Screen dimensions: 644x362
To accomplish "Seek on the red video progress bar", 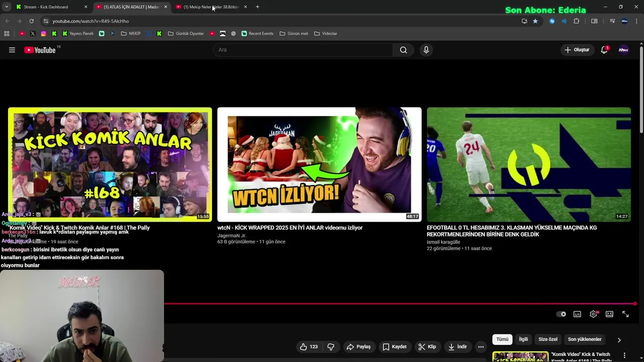I will [x=400, y=303].
